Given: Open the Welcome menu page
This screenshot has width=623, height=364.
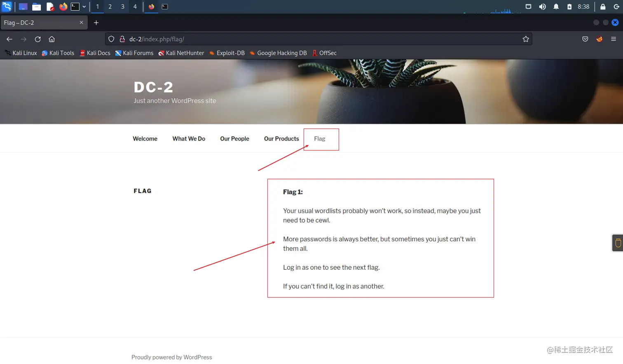Looking at the screenshot, I should point(145,139).
